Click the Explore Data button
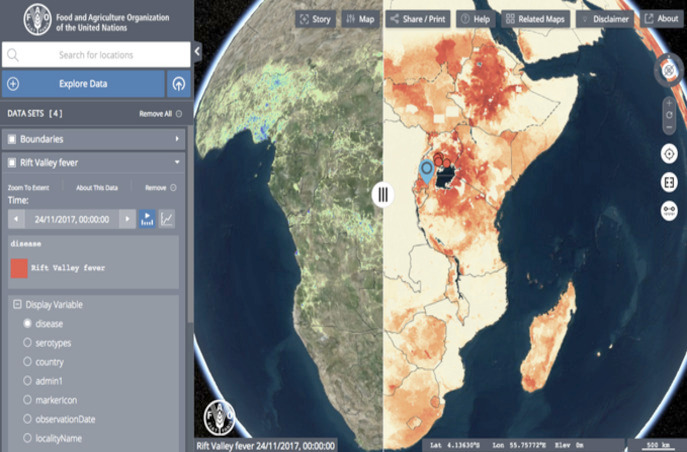The height and width of the screenshot is (452, 687). click(84, 84)
